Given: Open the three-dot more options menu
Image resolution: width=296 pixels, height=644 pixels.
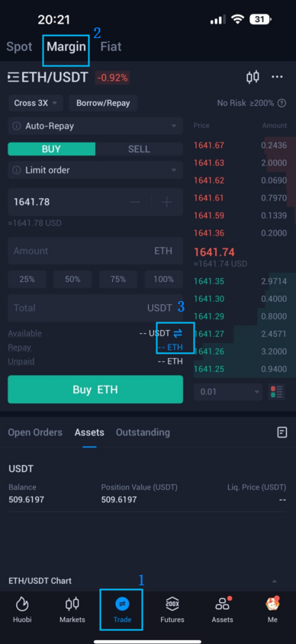Looking at the screenshot, I should (277, 77).
